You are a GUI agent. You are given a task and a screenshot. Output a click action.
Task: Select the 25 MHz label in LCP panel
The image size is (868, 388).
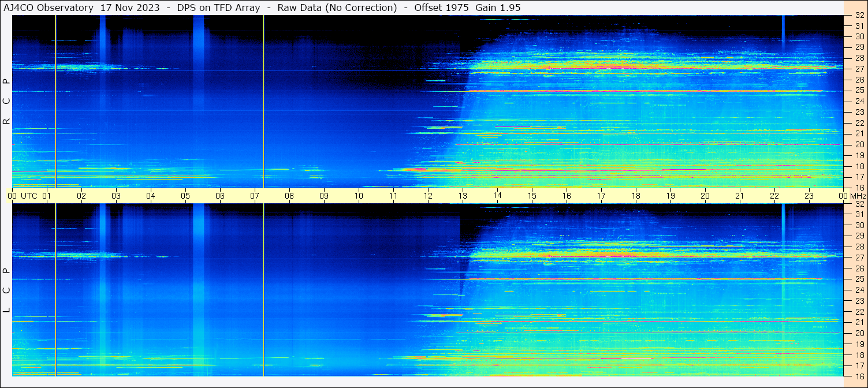pos(859,279)
